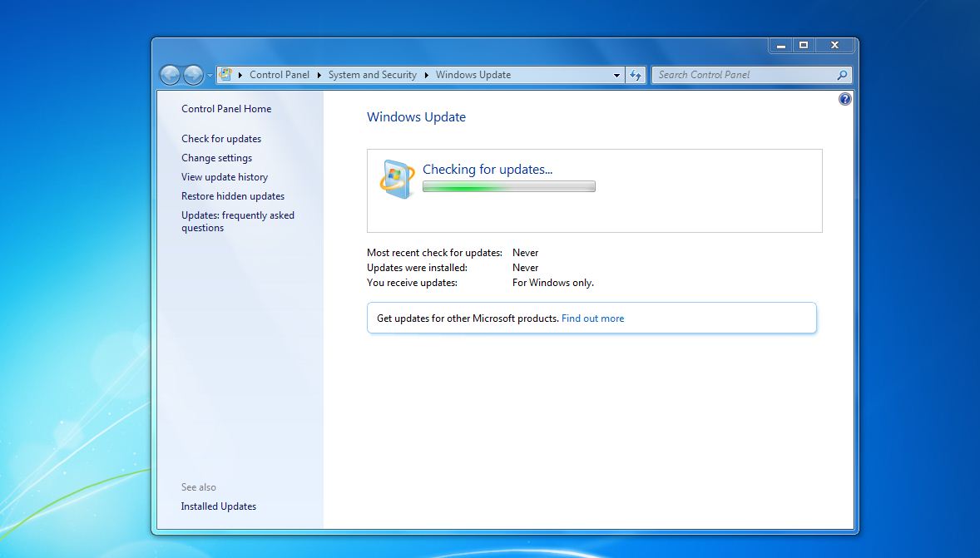Click the Find out more link
The width and height of the screenshot is (980, 558).
592,318
